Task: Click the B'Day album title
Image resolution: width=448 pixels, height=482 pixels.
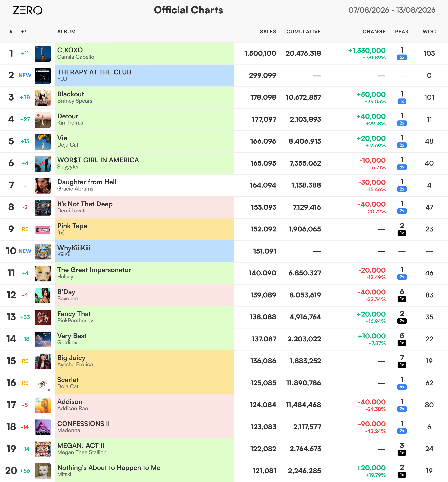Action: coord(66,292)
